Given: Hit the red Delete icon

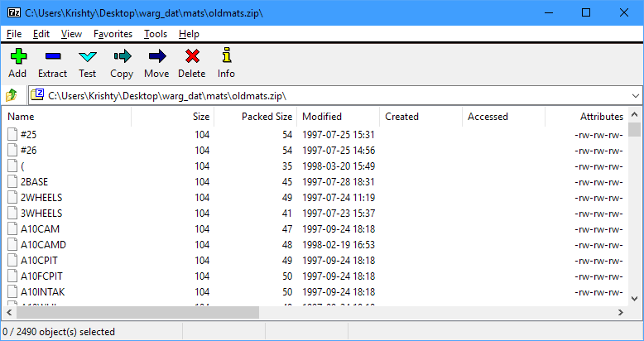Looking at the screenshot, I should (192, 57).
